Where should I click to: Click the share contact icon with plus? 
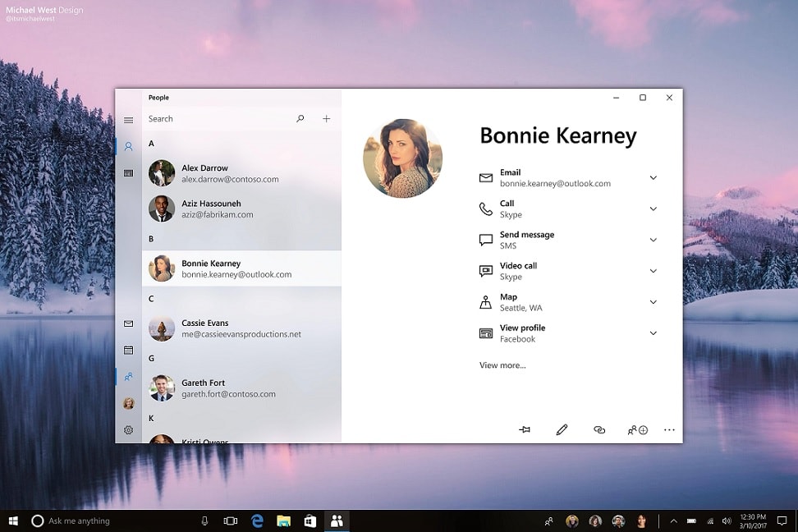click(x=637, y=429)
